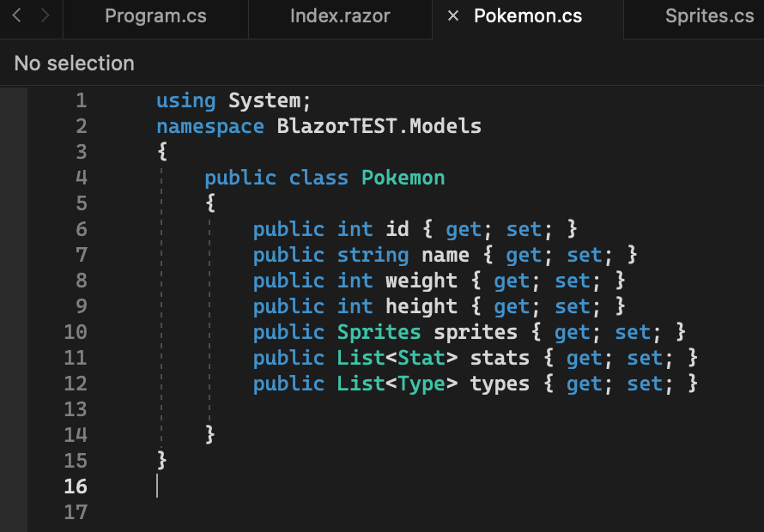Click 'List' on line 12

pos(361,384)
